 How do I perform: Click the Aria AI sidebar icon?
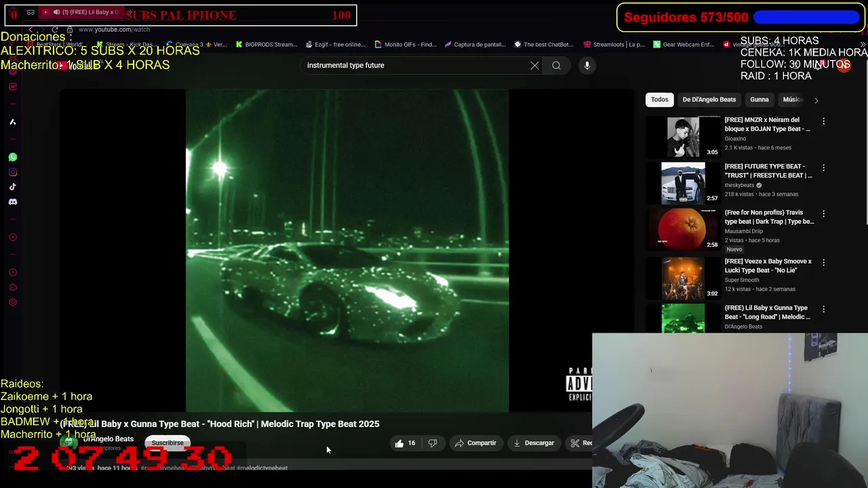tap(12, 122)
